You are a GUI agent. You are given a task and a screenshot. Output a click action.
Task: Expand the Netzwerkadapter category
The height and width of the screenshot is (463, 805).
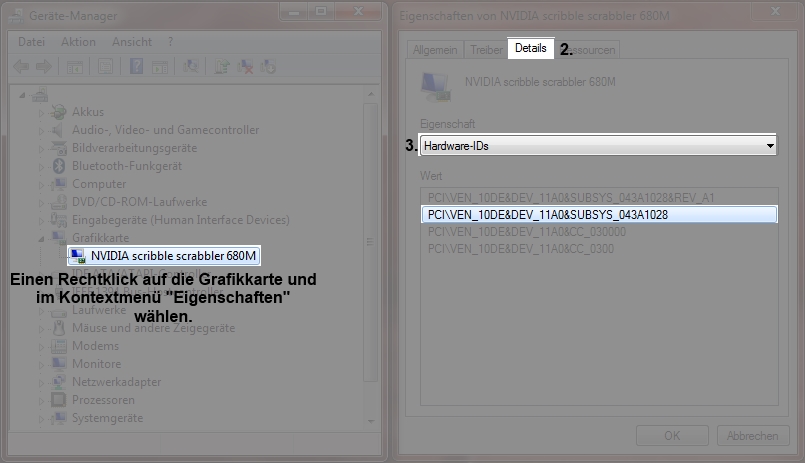point(42,382)
